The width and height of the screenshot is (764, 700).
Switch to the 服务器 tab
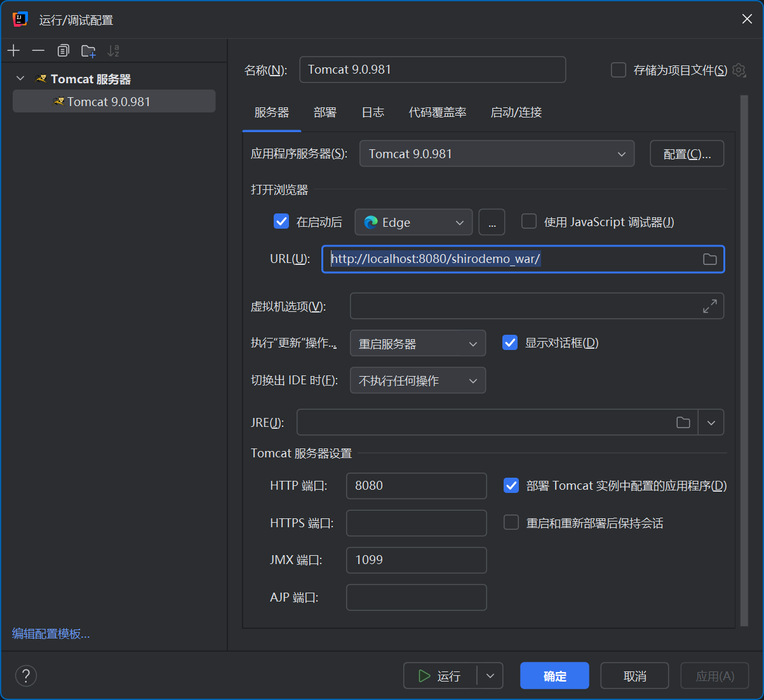[x=272, y=112]
